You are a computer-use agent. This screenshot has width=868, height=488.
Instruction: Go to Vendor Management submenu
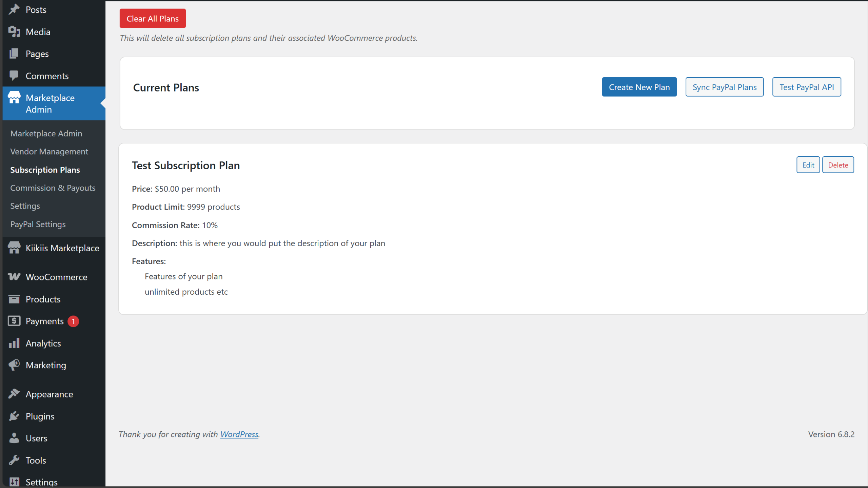click(49, 152)
